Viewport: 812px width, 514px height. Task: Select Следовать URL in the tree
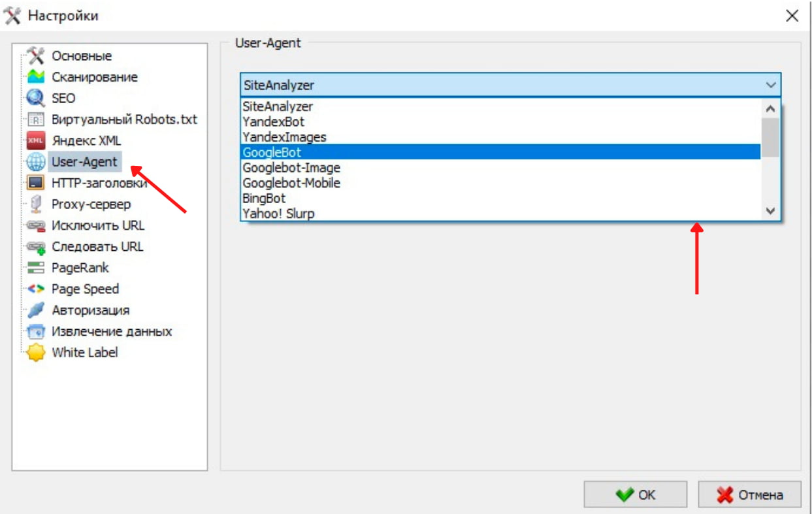pos(97,247)
